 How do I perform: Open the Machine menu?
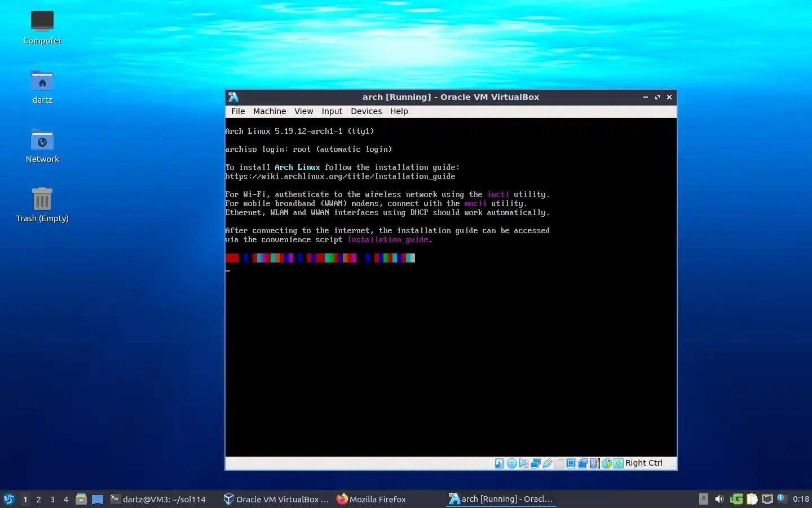[269, 111]
